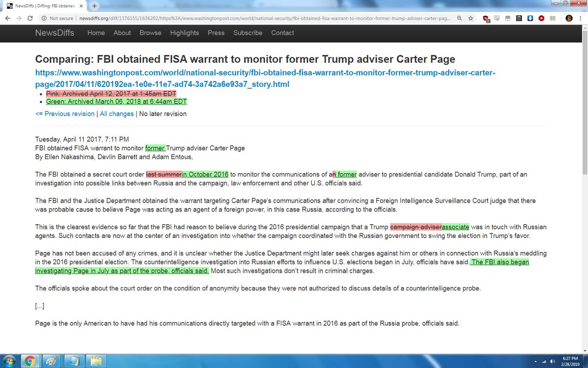
Task: Click the browser back arrow
Action: (7, 18)
